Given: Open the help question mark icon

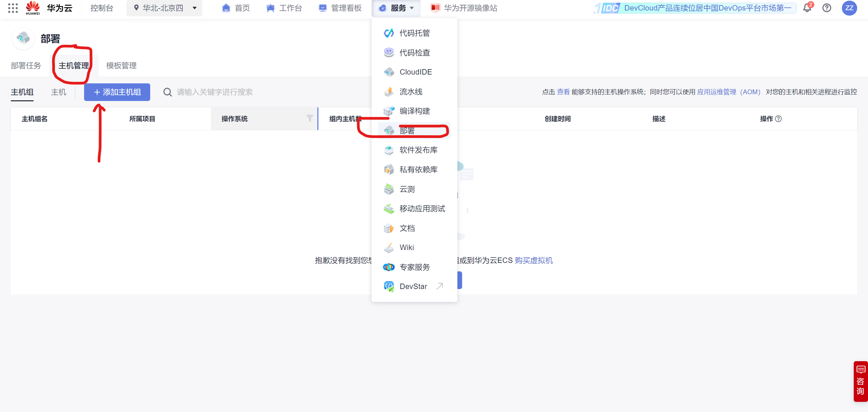Looking at the screenshot, I should point(827,8).
